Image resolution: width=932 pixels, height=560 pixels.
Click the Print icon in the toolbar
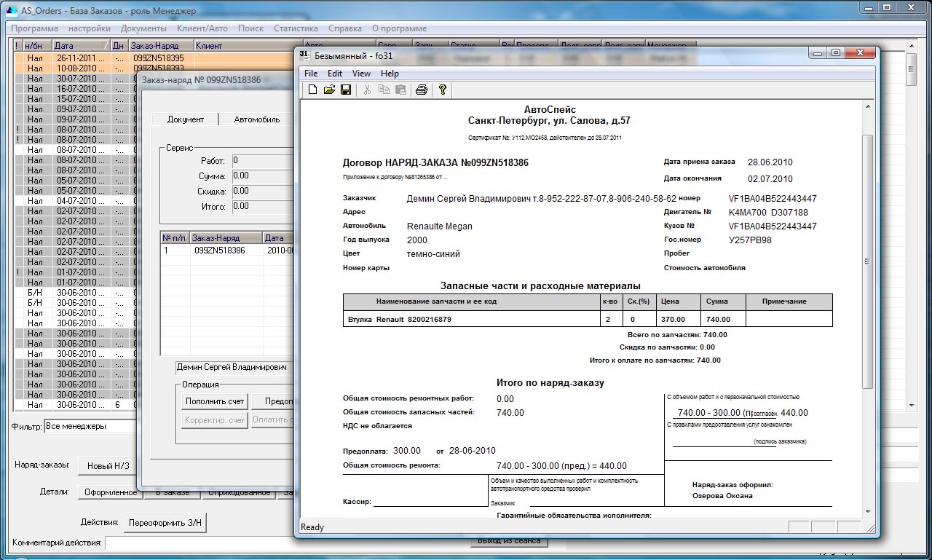coord(421,90)
